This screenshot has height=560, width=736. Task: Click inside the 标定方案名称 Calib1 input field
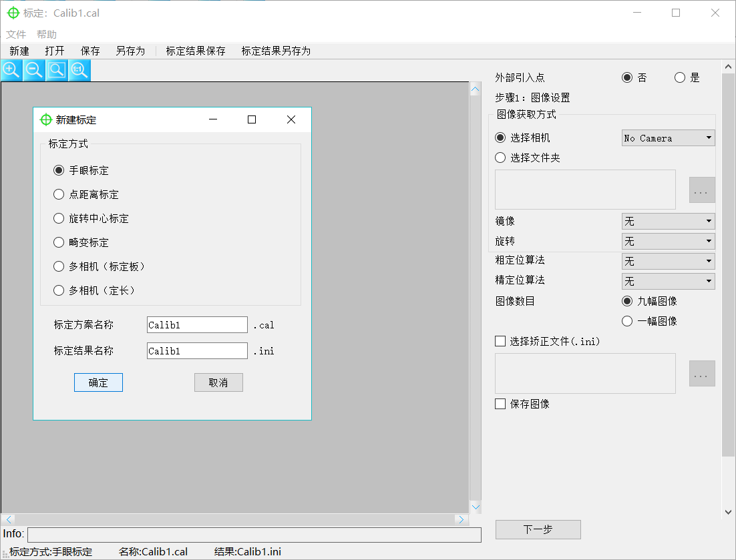pyautogui.click(x=196, y=324)
